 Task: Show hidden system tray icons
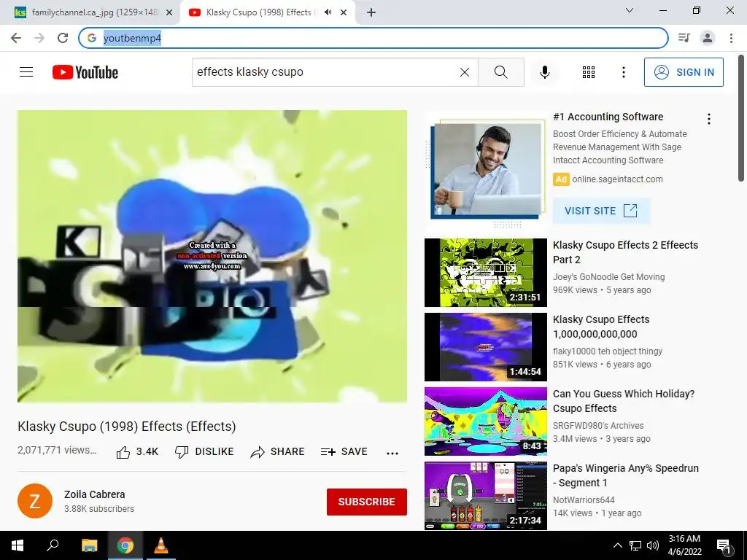coord(617,545)
